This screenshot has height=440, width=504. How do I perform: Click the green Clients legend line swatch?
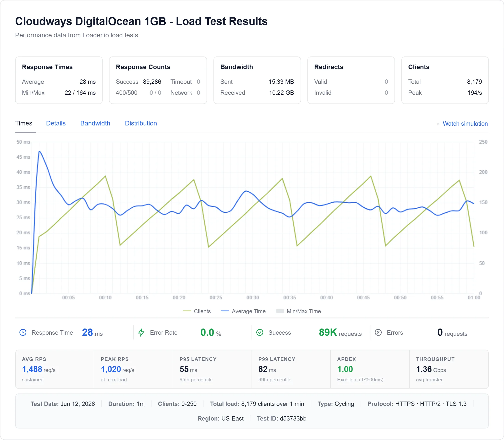coord(187,311)
